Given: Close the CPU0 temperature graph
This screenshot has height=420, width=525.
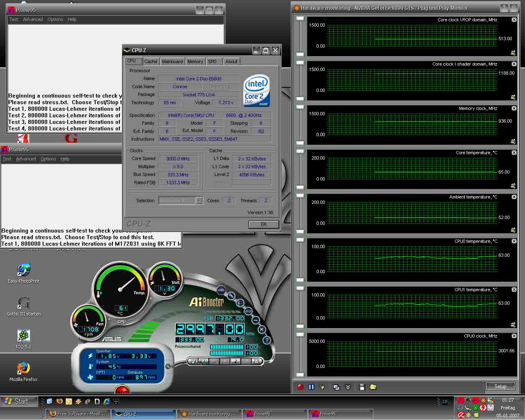Looking at the screenshot, I should pos(514,241).
